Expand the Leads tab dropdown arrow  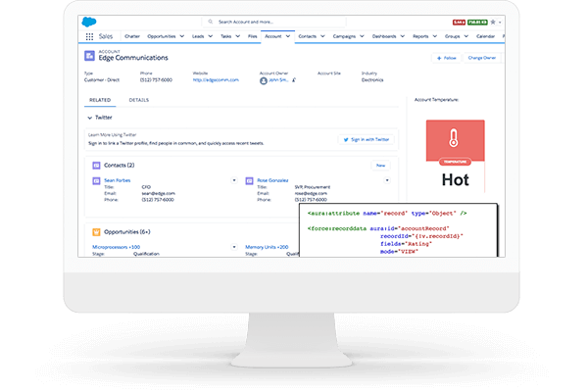tap(211, 36)
